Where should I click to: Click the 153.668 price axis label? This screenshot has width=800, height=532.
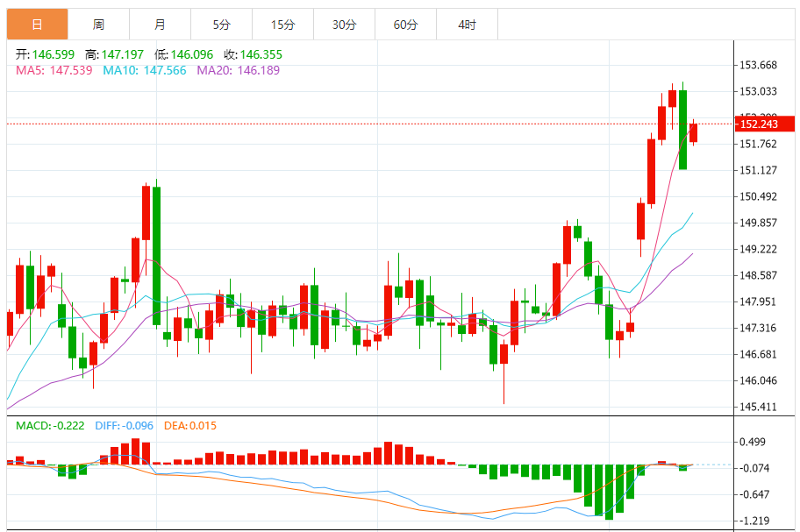760,65
